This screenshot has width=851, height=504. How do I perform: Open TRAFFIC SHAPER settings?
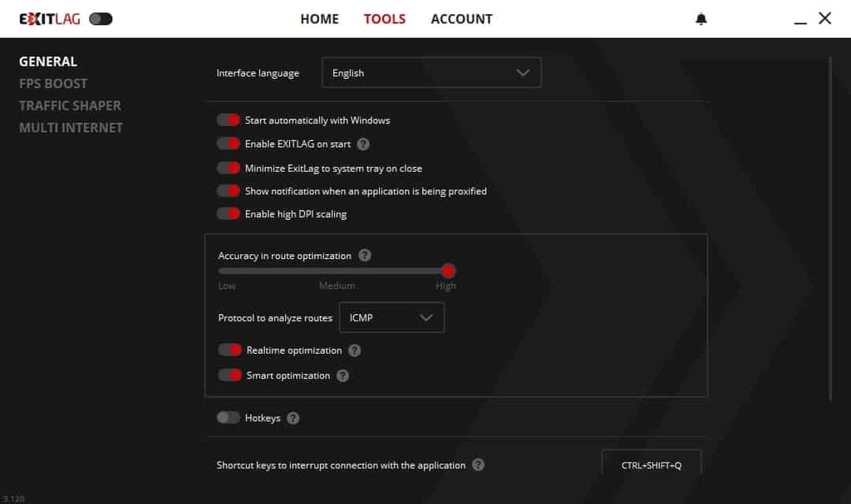coord(70,105)
